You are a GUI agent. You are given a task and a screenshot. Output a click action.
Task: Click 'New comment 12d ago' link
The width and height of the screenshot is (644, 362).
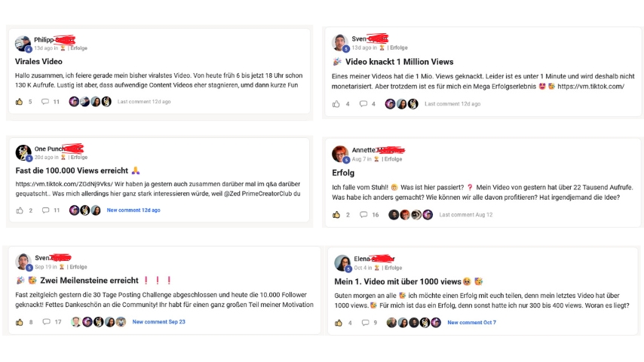pyautogui.click(x=133, y=210)
